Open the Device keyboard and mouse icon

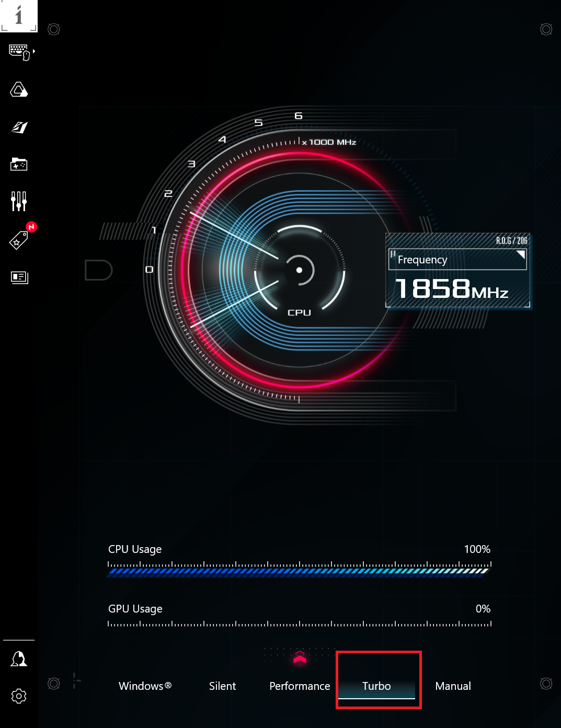pos(20,52)
